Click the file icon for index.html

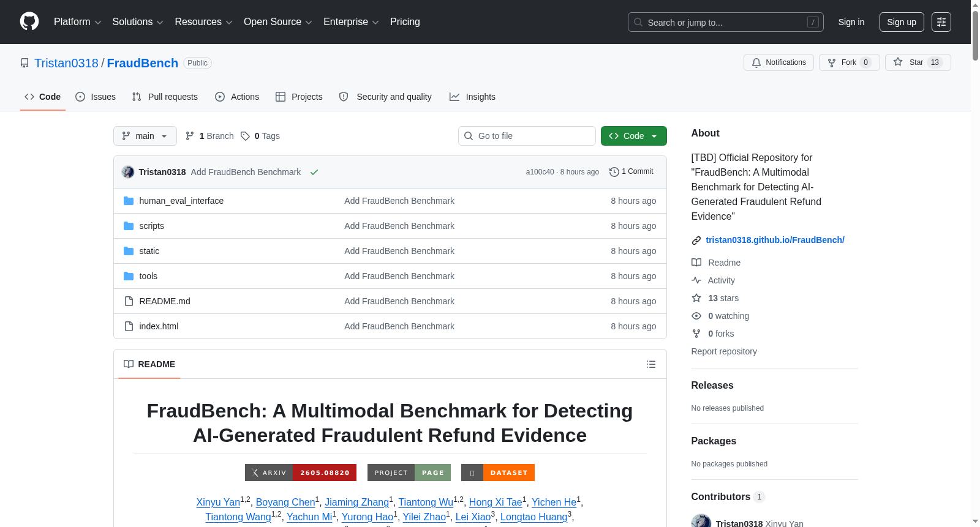pyautogui.click(x=129, y=326)
